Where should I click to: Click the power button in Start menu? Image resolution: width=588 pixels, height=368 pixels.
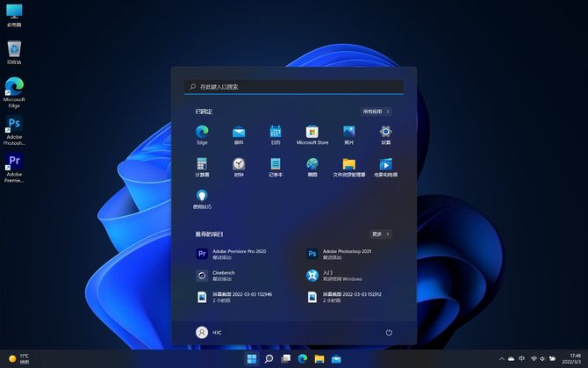(388, 333)
